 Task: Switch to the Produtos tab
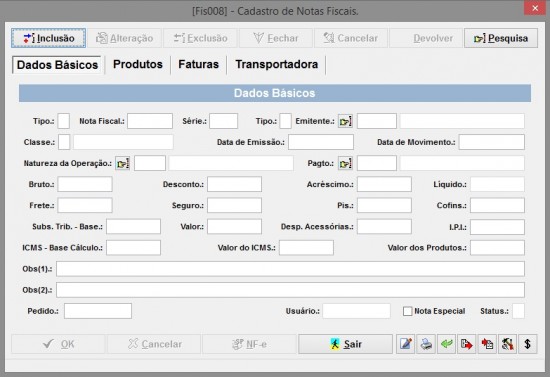tap(138, 65)
